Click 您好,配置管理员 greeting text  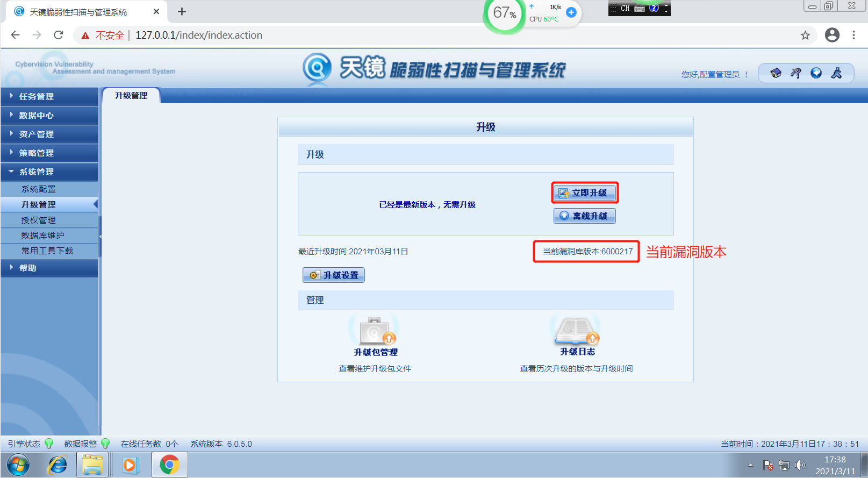(x=715, y=74)
